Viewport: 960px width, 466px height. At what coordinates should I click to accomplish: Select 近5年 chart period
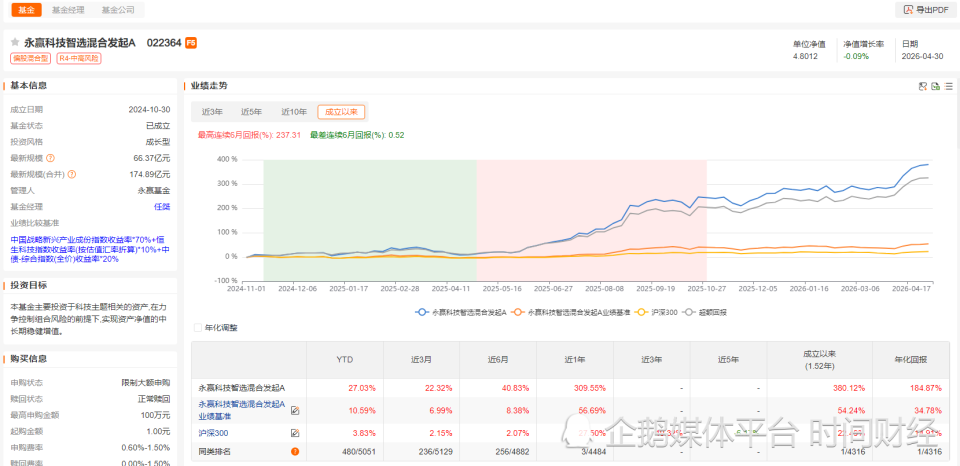pos(252,111)
